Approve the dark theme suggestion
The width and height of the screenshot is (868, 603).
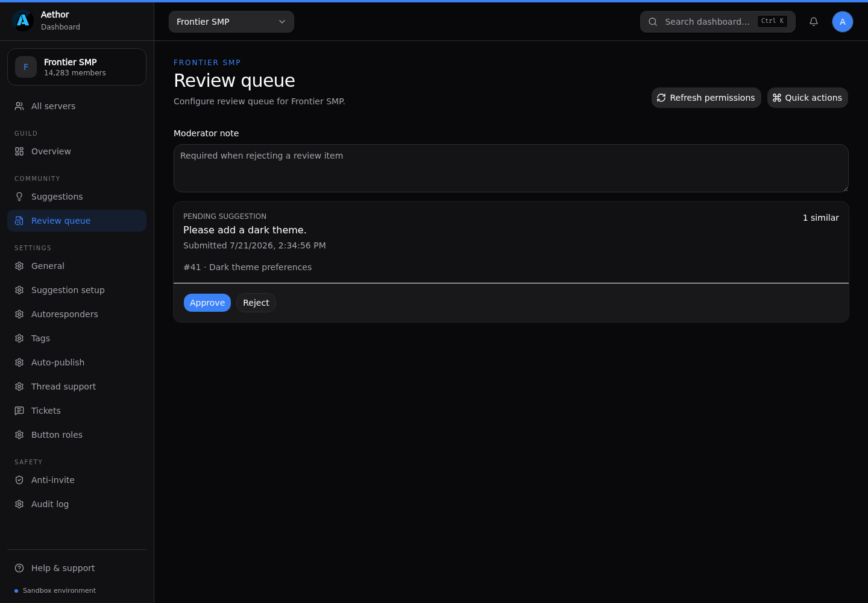click(207, 303)
